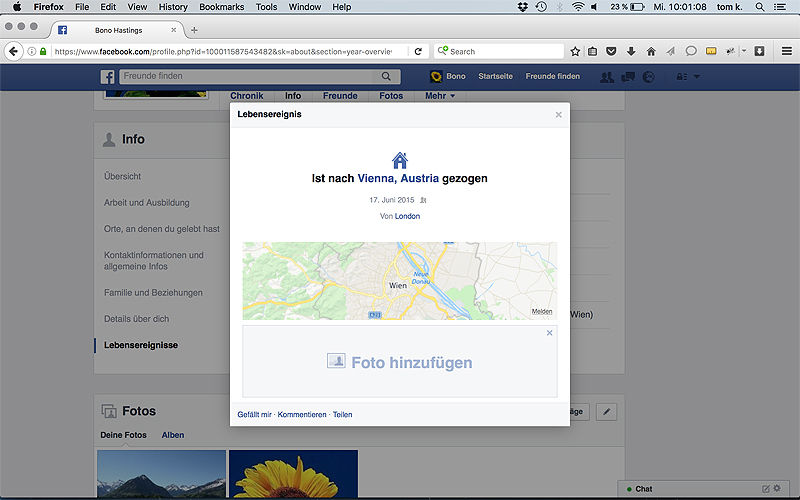The width and height of the screenshot is (800, 500).
Task: Click the reload page button
Action: tap(418, 51)
